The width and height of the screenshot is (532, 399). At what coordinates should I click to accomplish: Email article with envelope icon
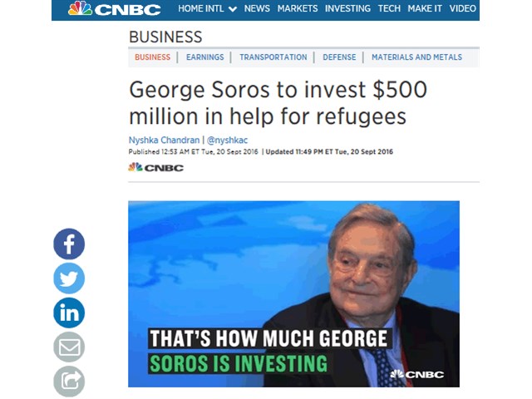[69, 347]
